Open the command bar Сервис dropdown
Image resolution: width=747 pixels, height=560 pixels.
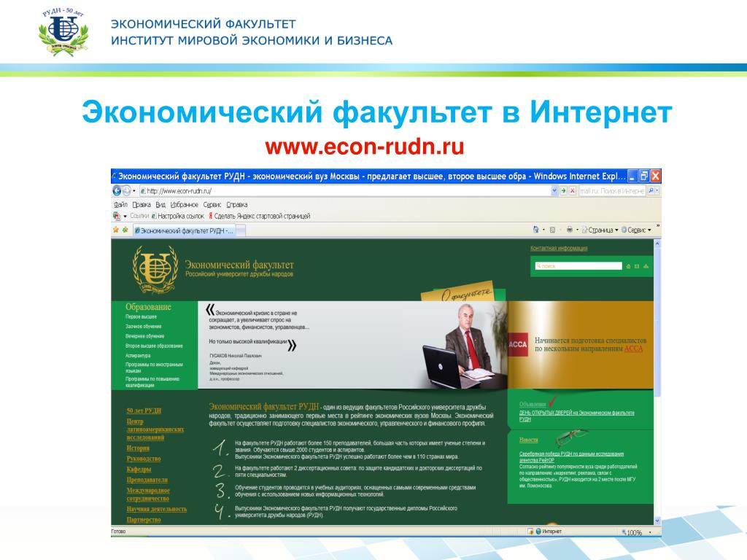point(636,230)
